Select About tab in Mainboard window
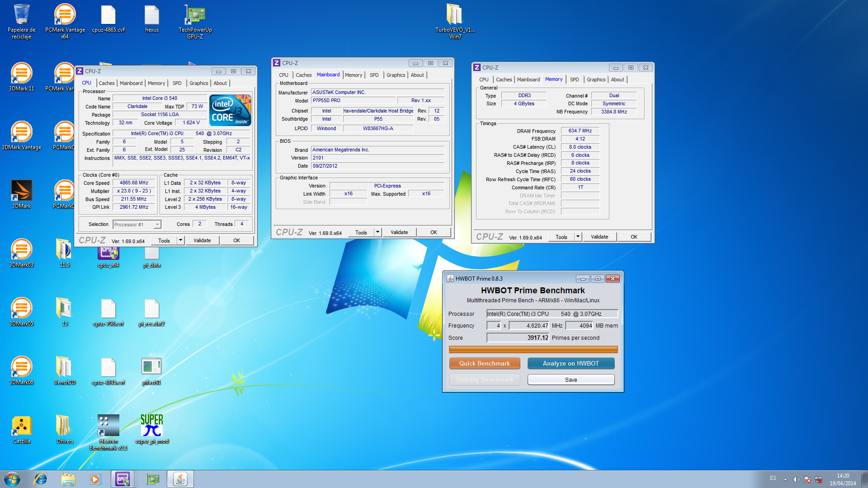Image resolution: width=868 pixels, height=488 pixels. pos(417,75)
